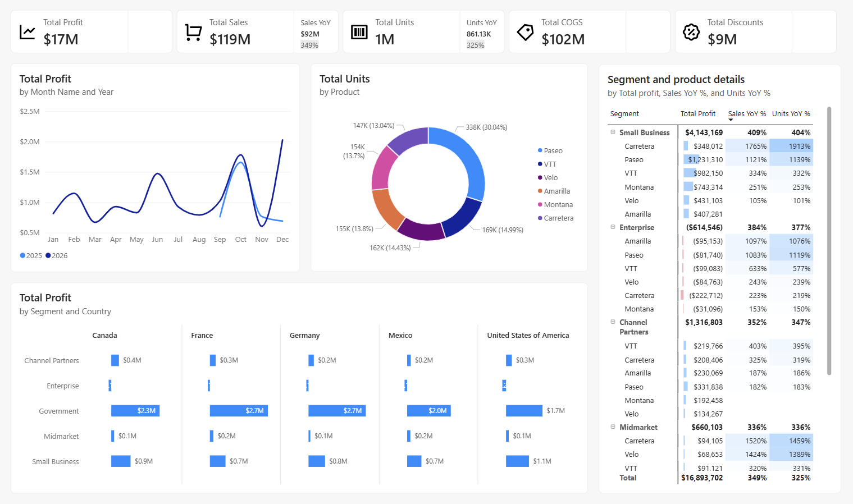Sort the table by Units YoY % header
This screenshot has height=504, width=853.
click(x=791, y=113)
